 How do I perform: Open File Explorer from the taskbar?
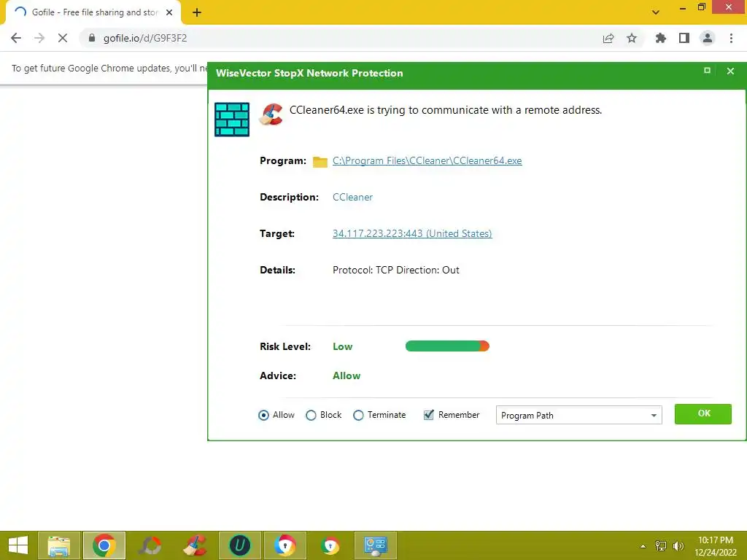[58, 545]
